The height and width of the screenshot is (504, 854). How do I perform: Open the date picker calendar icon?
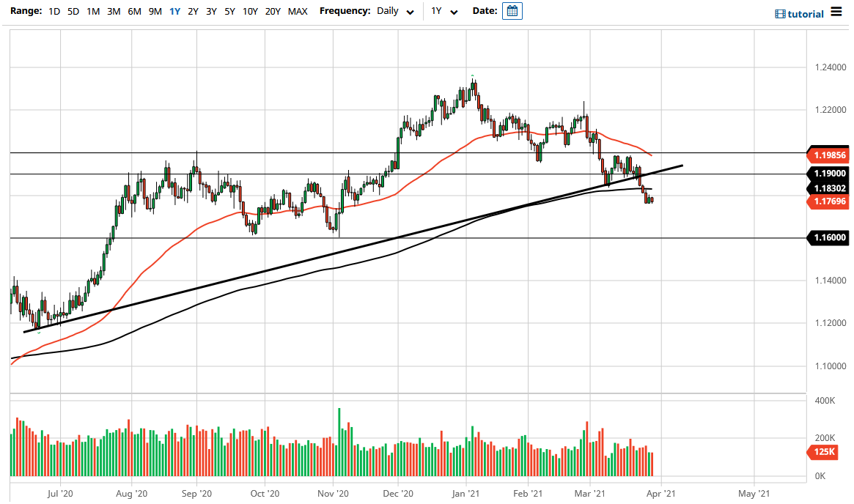tap(512, 11)
